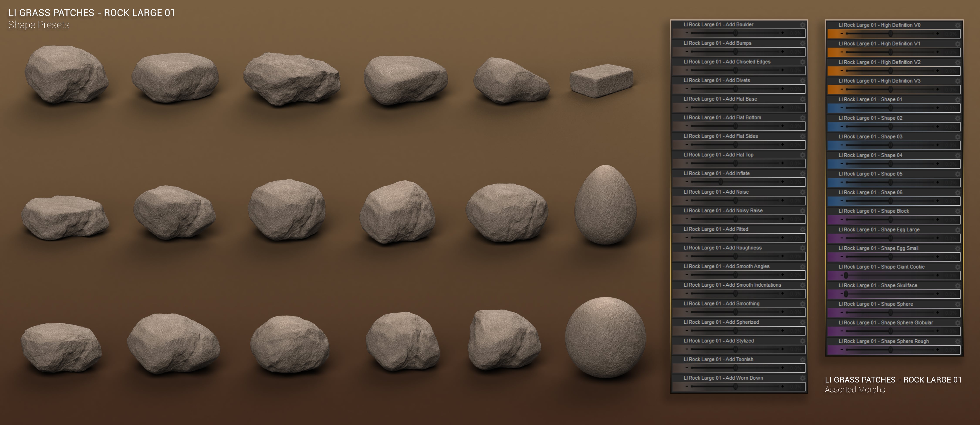Open the settings gear for Shape Sphere Globular
The height and width of the screenshot is (425, 980).
coord(958,323)
